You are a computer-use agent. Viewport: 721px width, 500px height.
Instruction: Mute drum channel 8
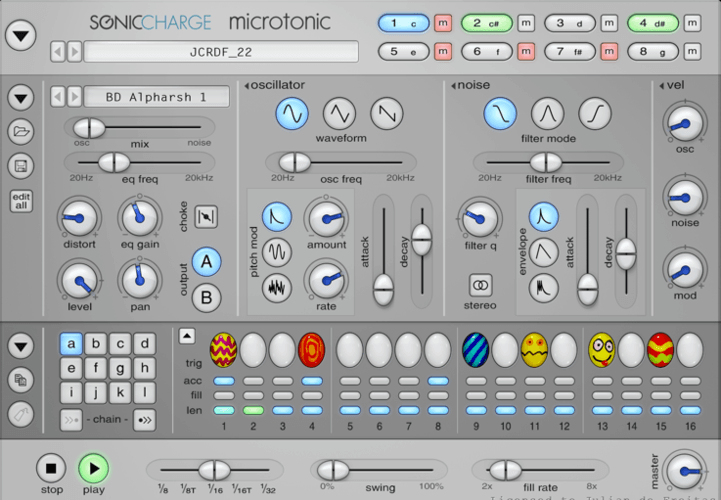point(692,52)
